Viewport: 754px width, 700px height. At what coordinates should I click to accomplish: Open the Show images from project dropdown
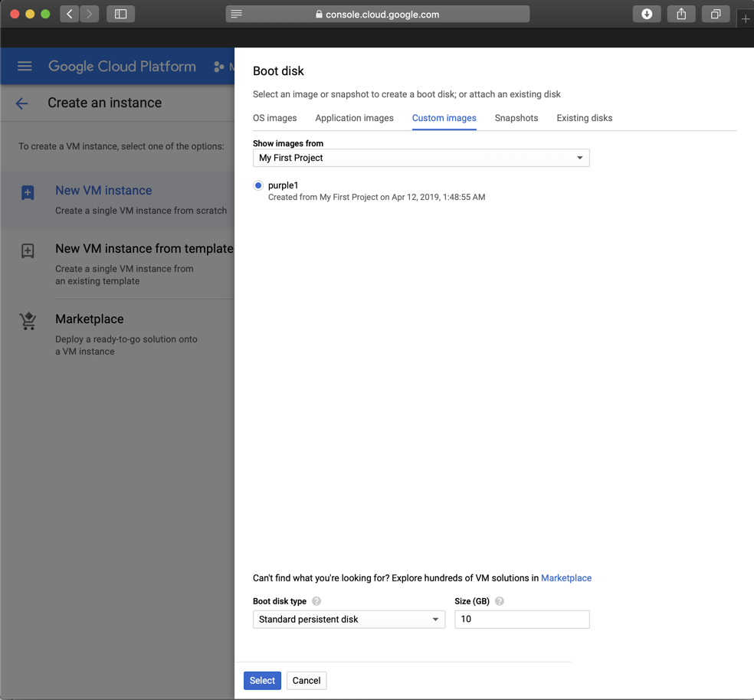coord(421,158)
